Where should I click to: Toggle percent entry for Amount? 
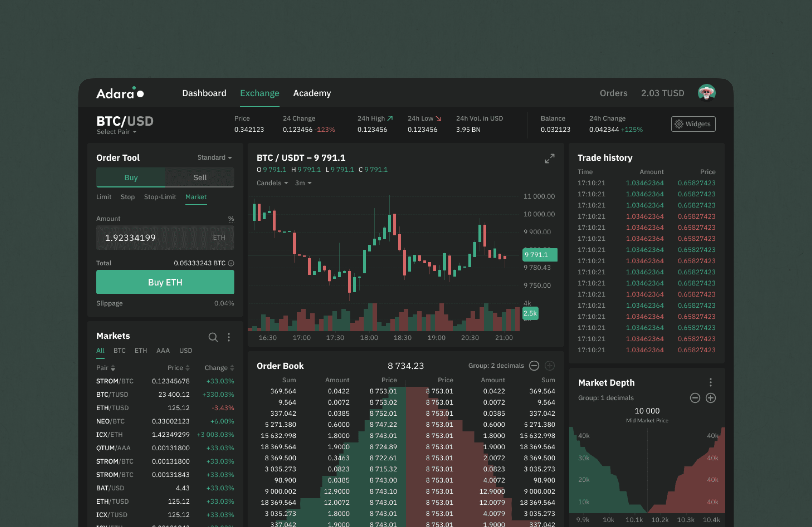[231, 218]
